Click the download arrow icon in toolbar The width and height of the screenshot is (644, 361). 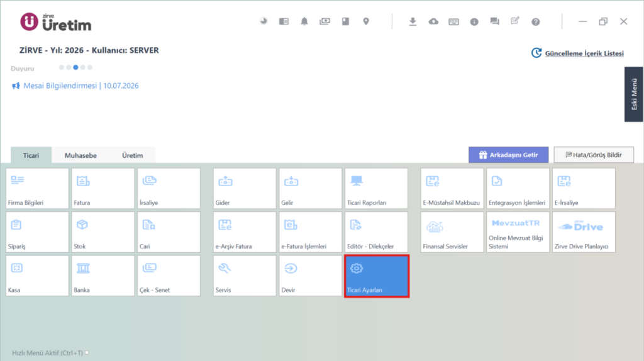(413, 21)
